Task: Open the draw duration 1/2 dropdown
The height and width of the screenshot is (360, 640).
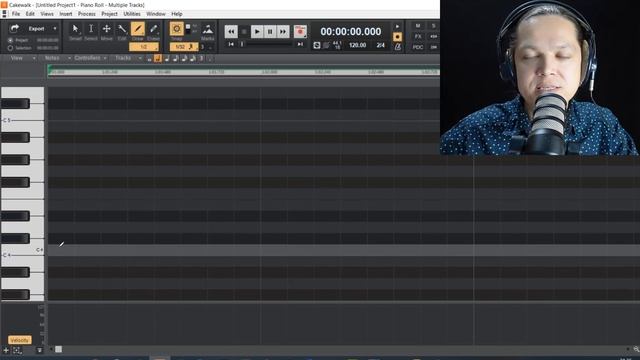Action: [x=144, y=47]
